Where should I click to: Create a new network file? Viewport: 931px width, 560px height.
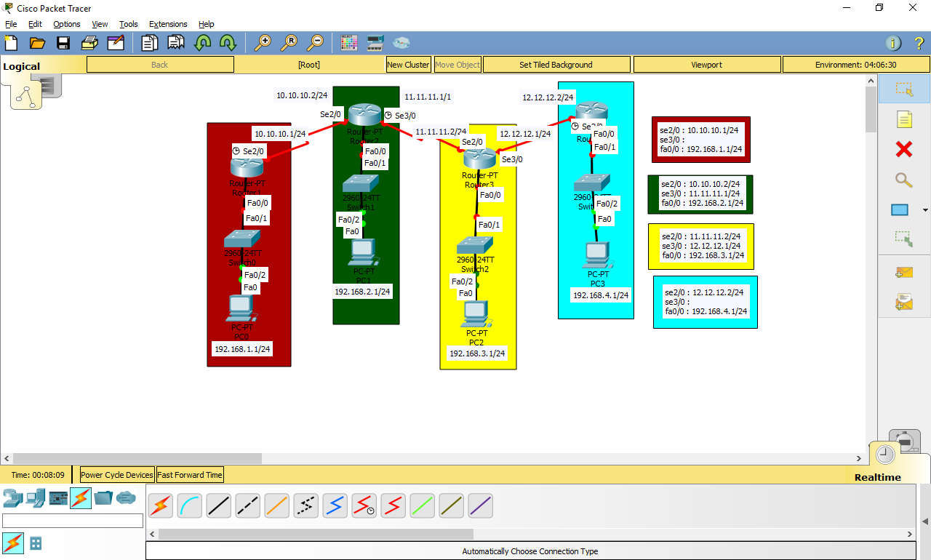click(x=11, y=43)
